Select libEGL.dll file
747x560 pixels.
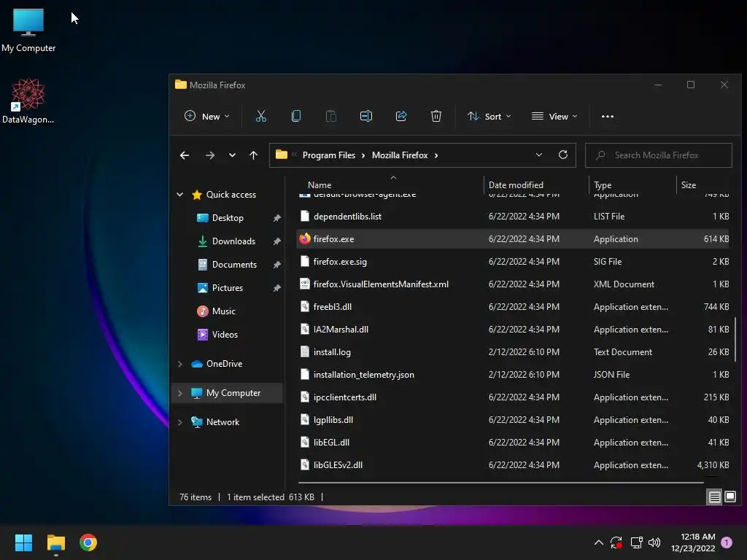[513, 443]
